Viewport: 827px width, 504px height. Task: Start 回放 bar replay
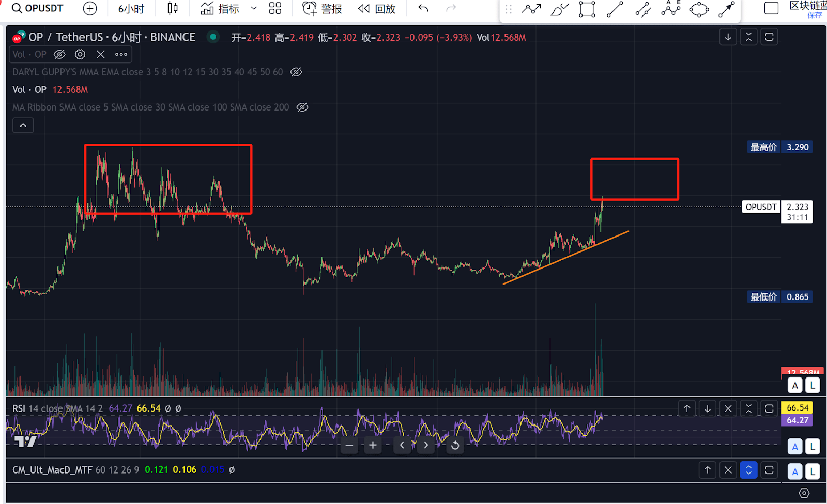pos(377,9)
